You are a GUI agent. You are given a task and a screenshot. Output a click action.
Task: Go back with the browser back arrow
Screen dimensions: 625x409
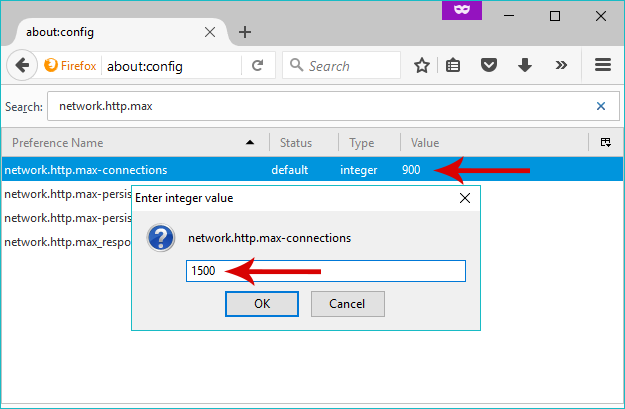22,65
